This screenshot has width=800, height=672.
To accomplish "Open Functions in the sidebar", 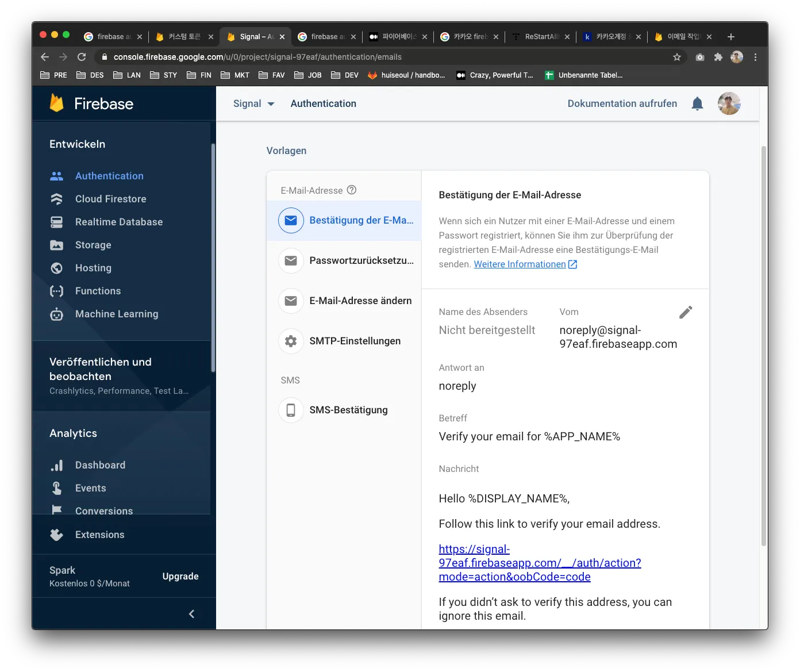I will tap(98, 291).
